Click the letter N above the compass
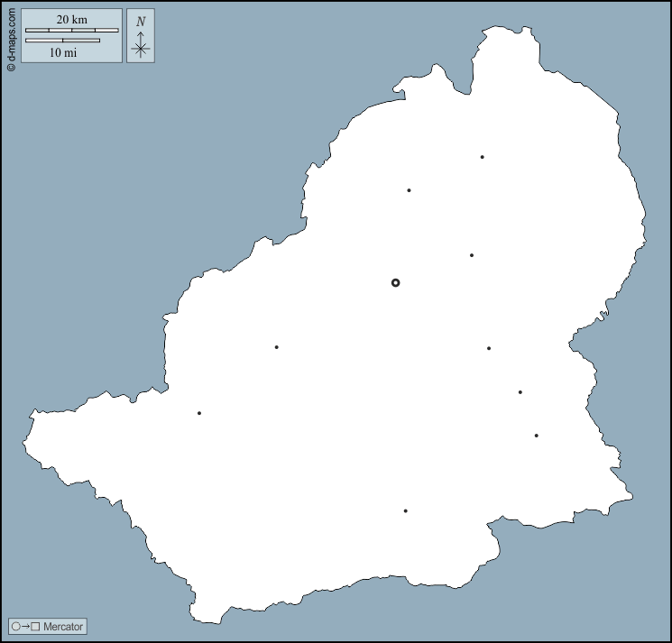The width and height of the screenshot is (672, 643). pyautogui.click(x=140, y=22)
